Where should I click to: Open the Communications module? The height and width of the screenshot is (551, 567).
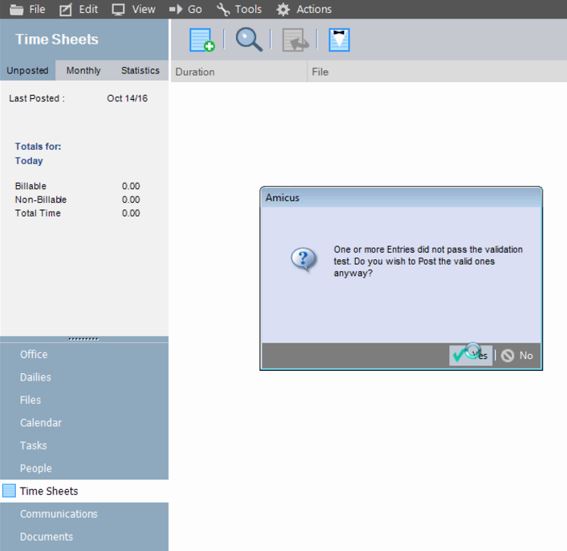click(x=59, y=514)
